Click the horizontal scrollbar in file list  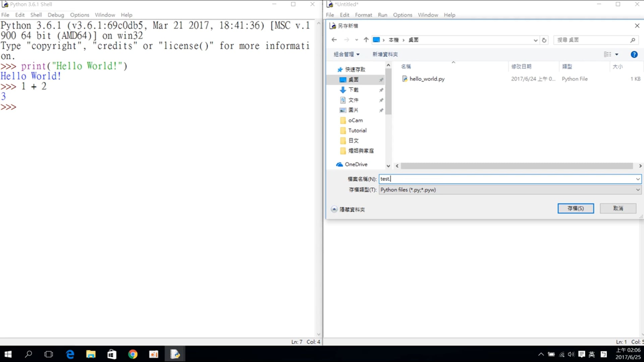point(517,166)
